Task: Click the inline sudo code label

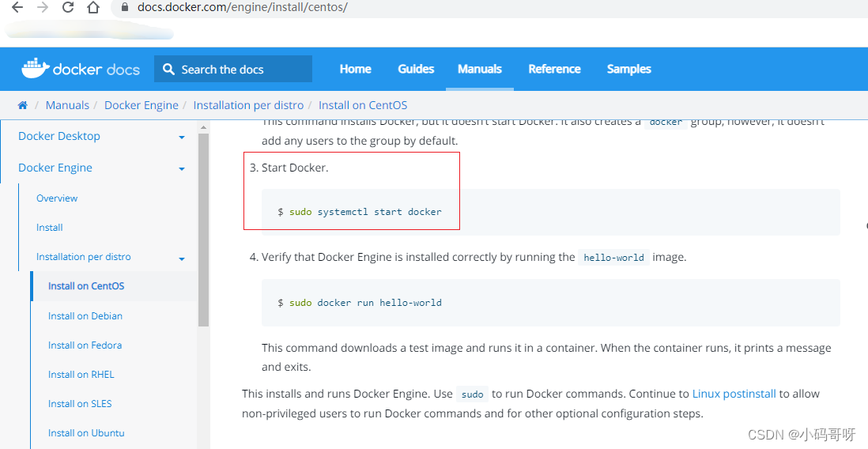Action: (472, 394)
